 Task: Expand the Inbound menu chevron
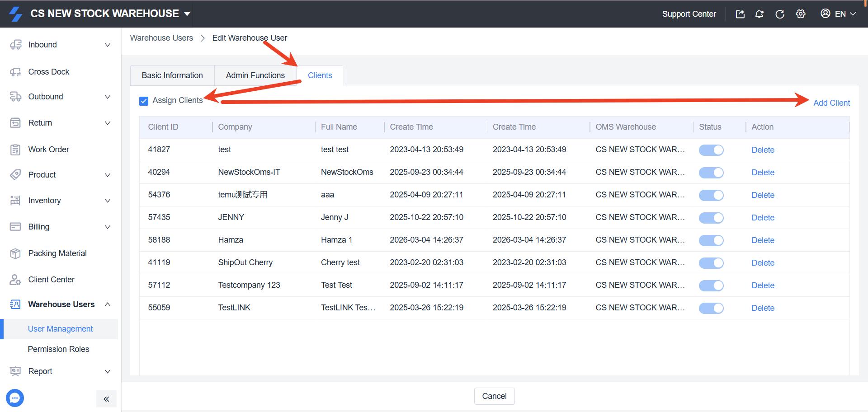(108, 45)
